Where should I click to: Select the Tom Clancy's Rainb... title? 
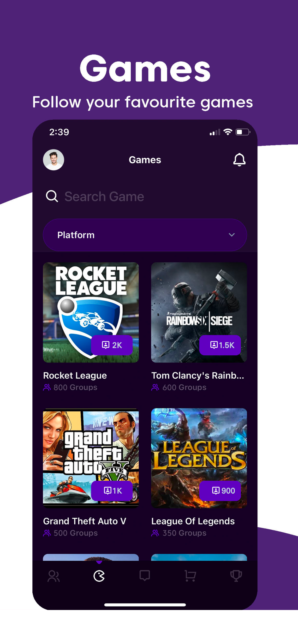tap(197, 375)
